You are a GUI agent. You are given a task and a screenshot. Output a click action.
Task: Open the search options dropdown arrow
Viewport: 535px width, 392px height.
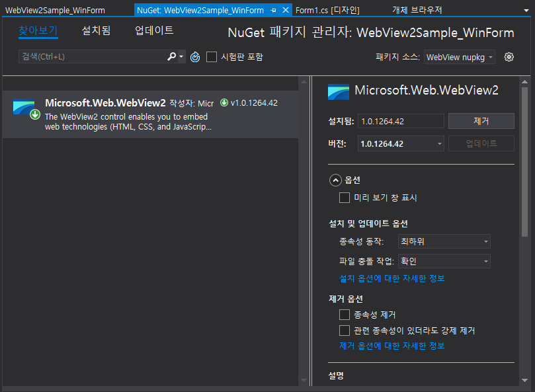[181, 57]
